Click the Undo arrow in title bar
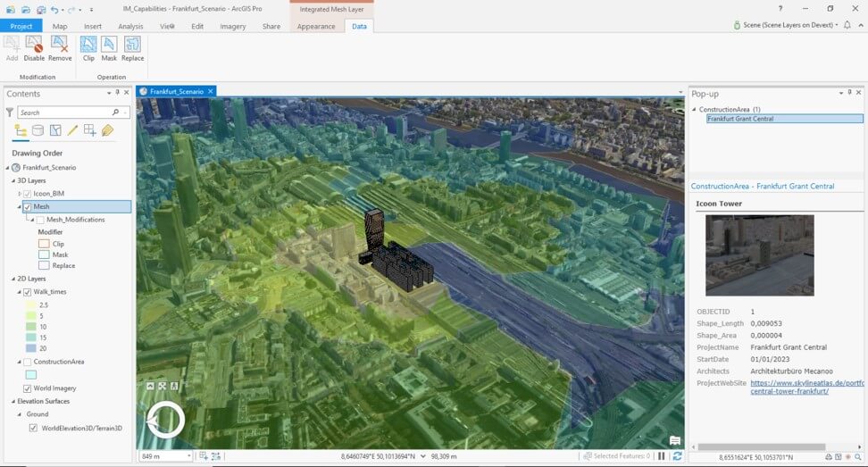 (x=54, y=10)
